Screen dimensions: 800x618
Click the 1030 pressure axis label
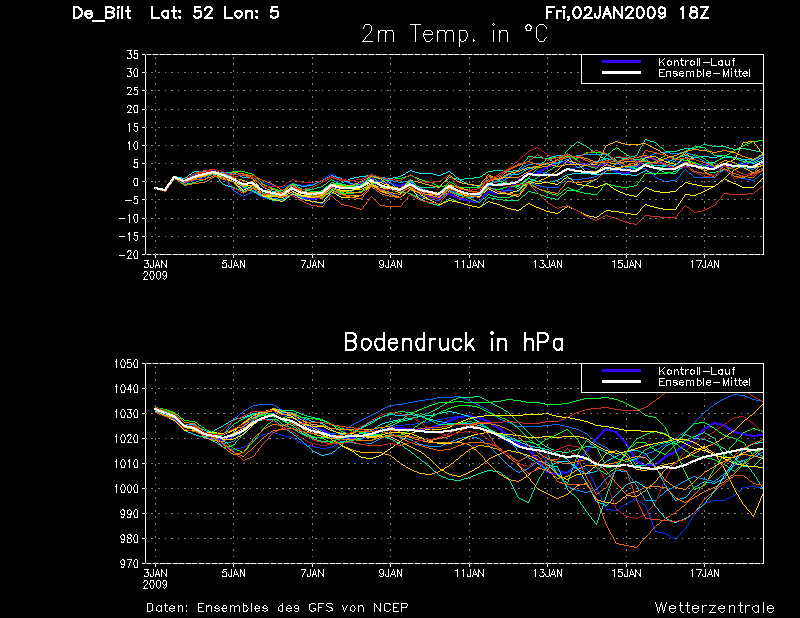[x=126, y=414]
